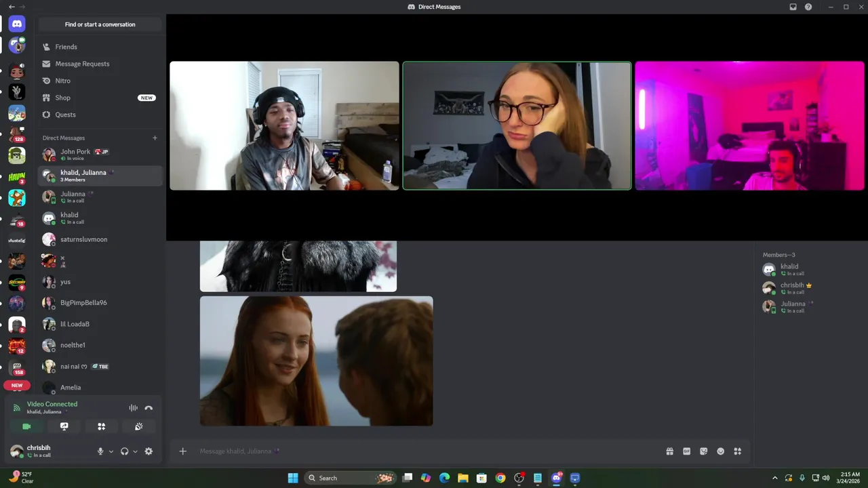Open the GIF picker
The image size is (868, 488).
[686, 451]
